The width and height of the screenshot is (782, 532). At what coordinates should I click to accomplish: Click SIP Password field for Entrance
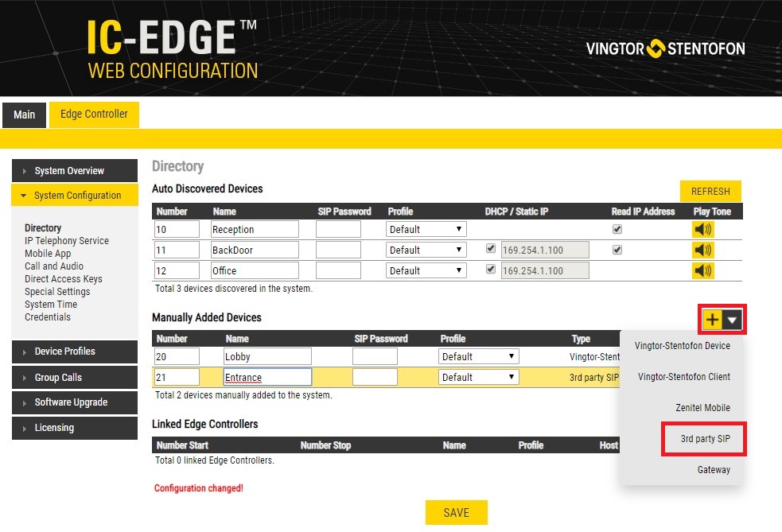pyautogui.click(x=375, y=378)
